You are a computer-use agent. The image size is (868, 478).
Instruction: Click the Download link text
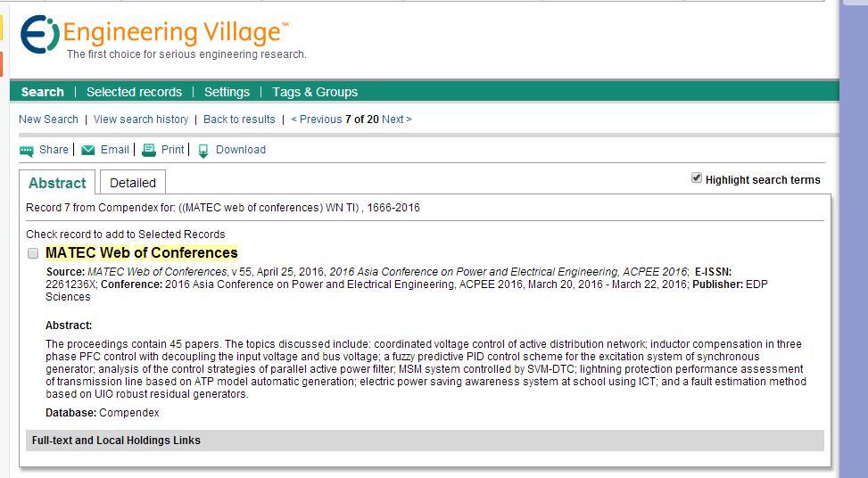click(x=241, y=150)
